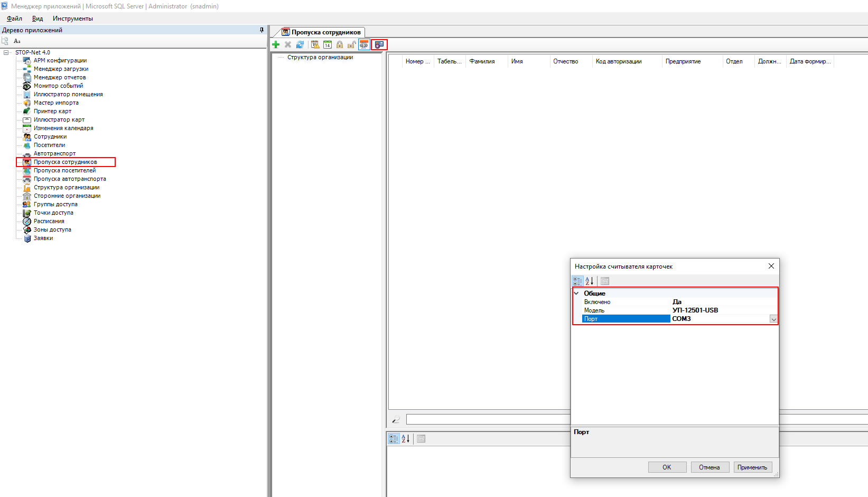This screenshot has height=497, width=868.
Task: Click the Принтер карт icon
Action: [x=27, y=111]
